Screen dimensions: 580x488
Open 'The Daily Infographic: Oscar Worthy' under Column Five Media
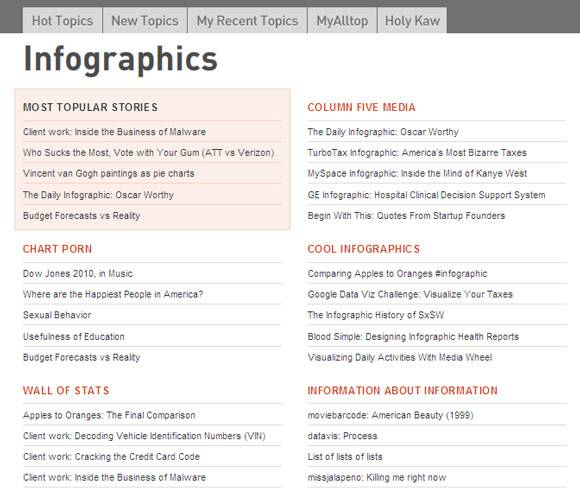click(x=383, y=132)
